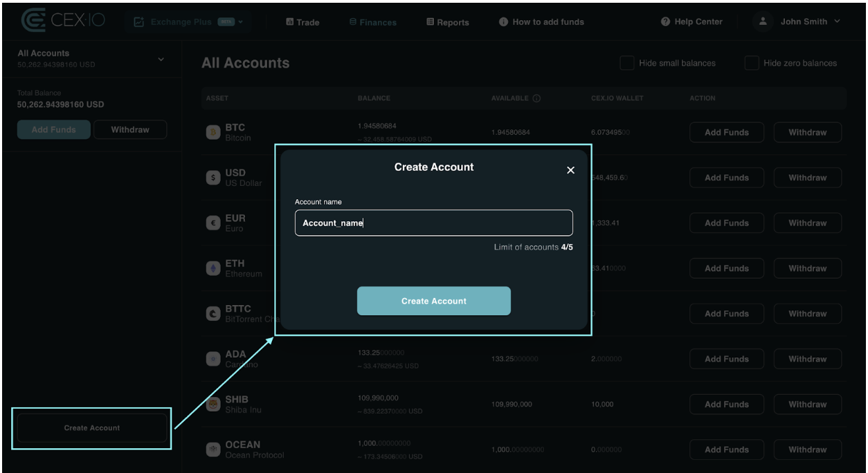Click the info icon beside How to add funds
The width and height of the screenshot is (868, 473).
tap(503, 22)
